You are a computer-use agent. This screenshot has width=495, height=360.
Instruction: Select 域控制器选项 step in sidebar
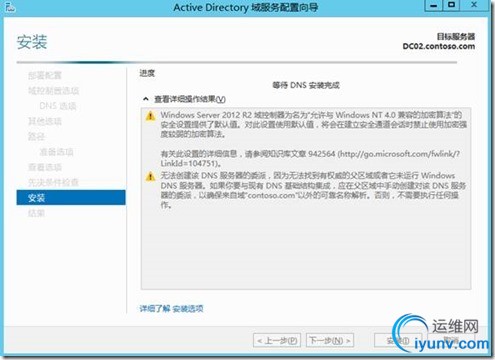(53, 91)
